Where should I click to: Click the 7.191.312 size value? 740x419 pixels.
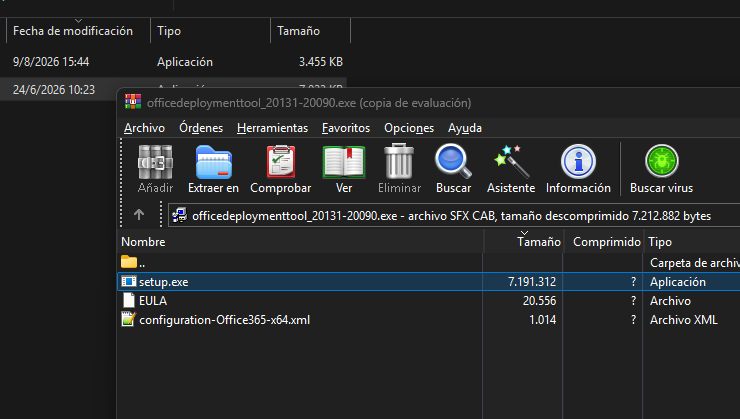pyautogui.click(x=532, y=282)
